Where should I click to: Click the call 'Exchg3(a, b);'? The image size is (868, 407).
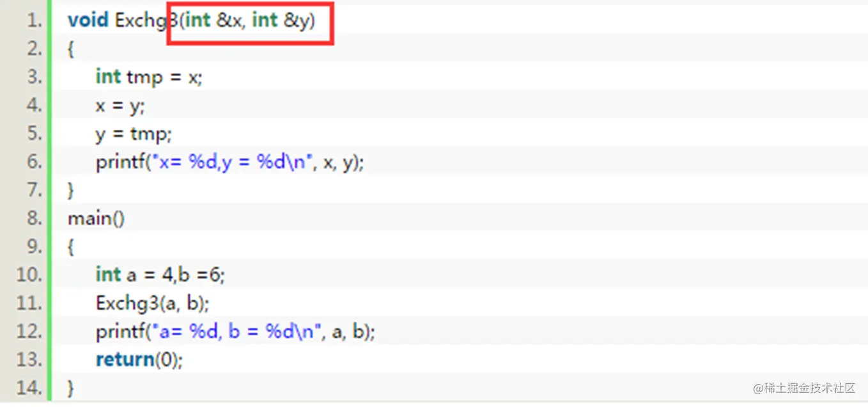(153, 303)
